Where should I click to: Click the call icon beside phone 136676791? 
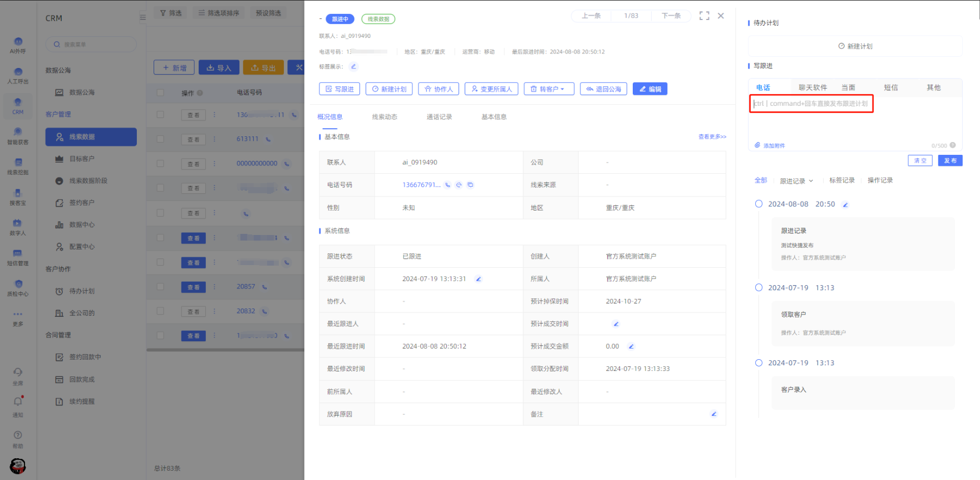[447, 185]
